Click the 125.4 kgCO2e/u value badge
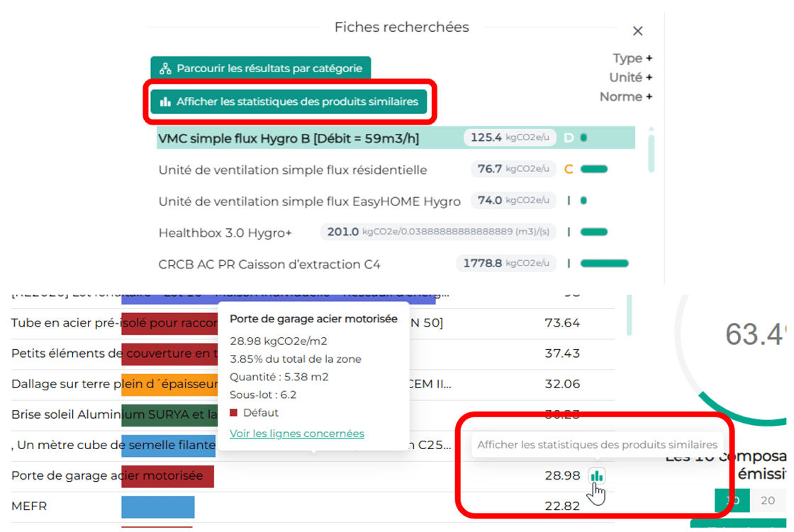Viewport: 794px width, 532px height. [510, 137]
